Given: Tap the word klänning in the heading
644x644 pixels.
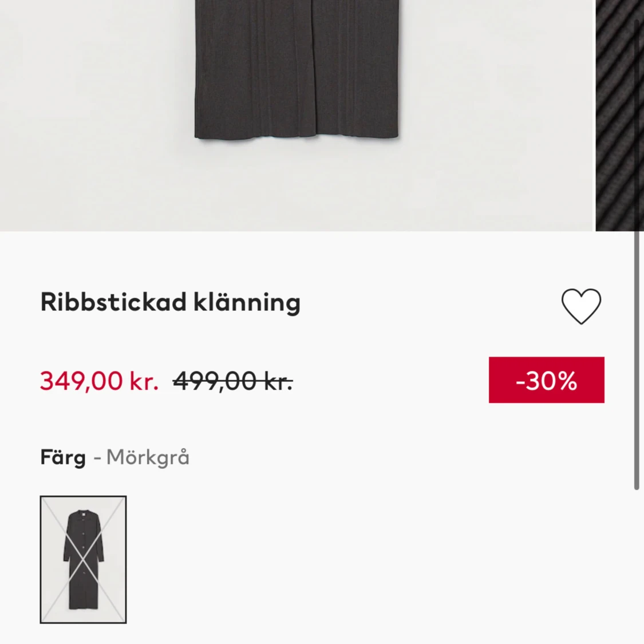Looking at the screenshot, I should point(247,303).
